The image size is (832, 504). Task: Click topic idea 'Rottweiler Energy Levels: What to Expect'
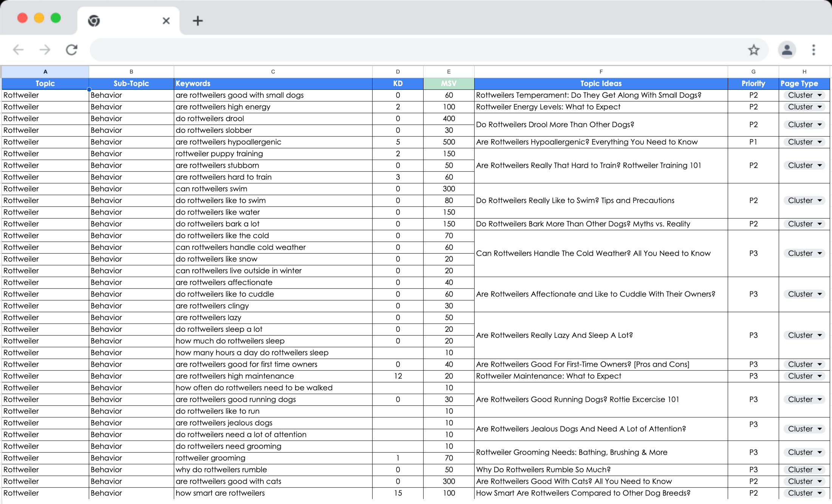click(x=601, y=107)
